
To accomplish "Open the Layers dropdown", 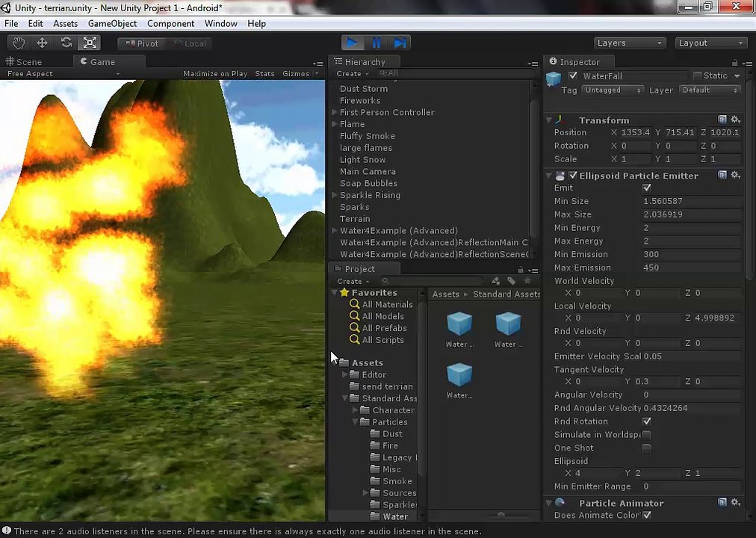I will 630,43.
